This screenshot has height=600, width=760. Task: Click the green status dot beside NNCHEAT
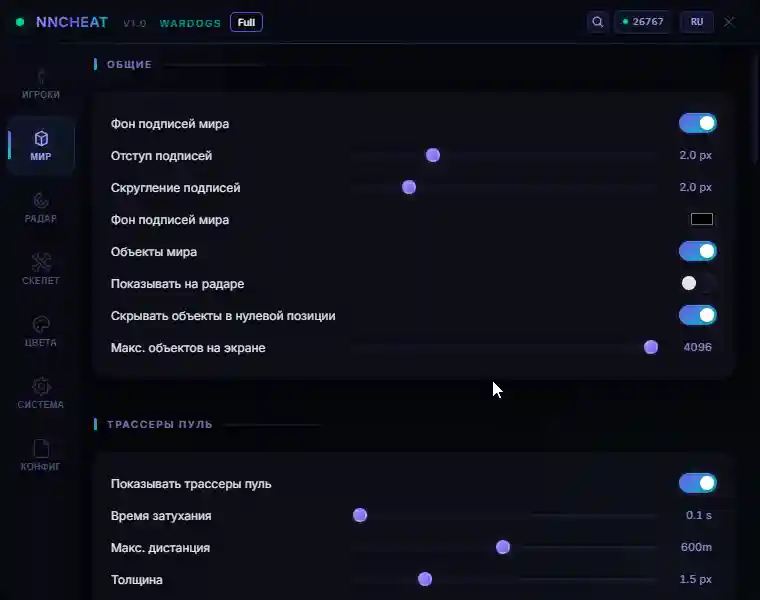tap(20, 22)
